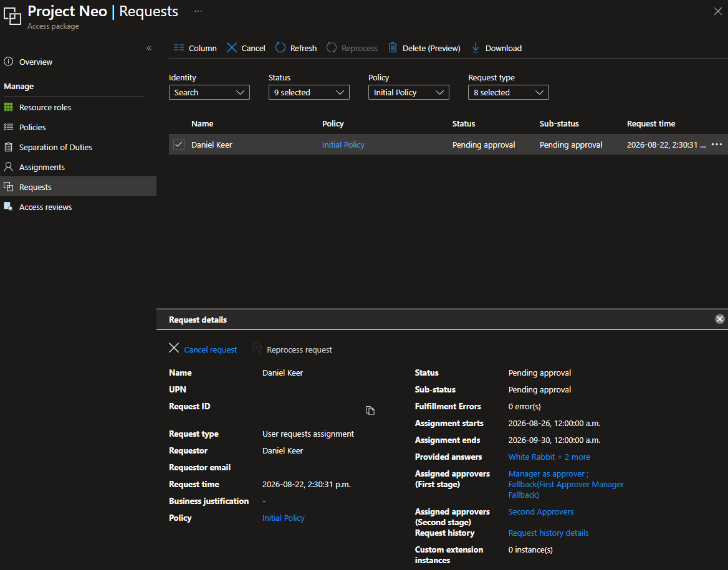
Task: Open Request history details
Action: [x=548, y=533]
